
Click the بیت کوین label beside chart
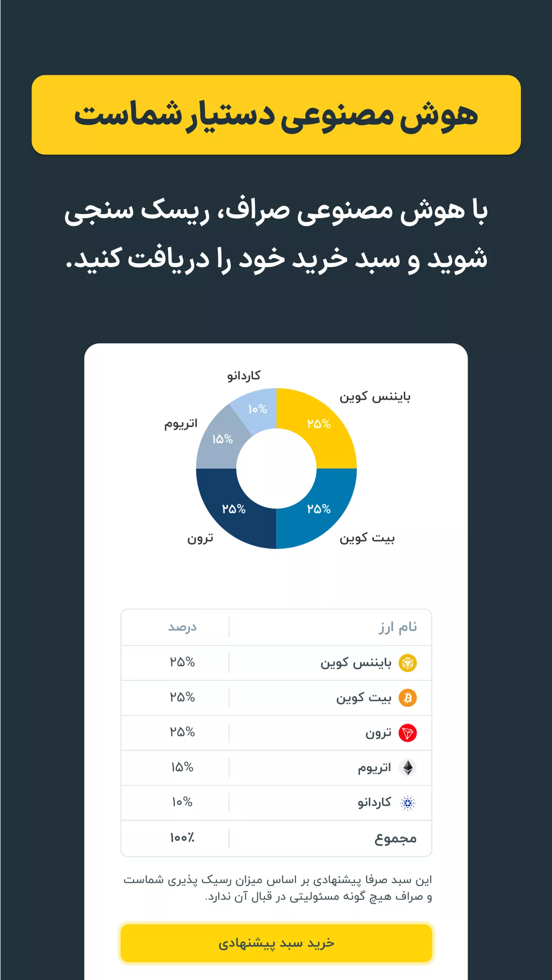(367, 538)
